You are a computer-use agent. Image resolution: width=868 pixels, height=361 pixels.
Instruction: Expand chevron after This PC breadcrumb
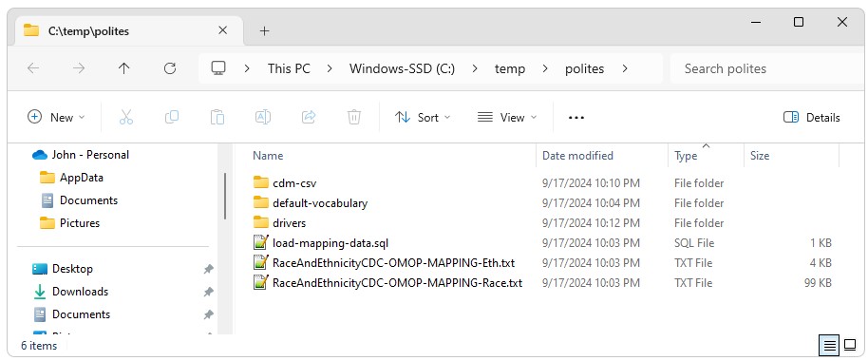330,68
